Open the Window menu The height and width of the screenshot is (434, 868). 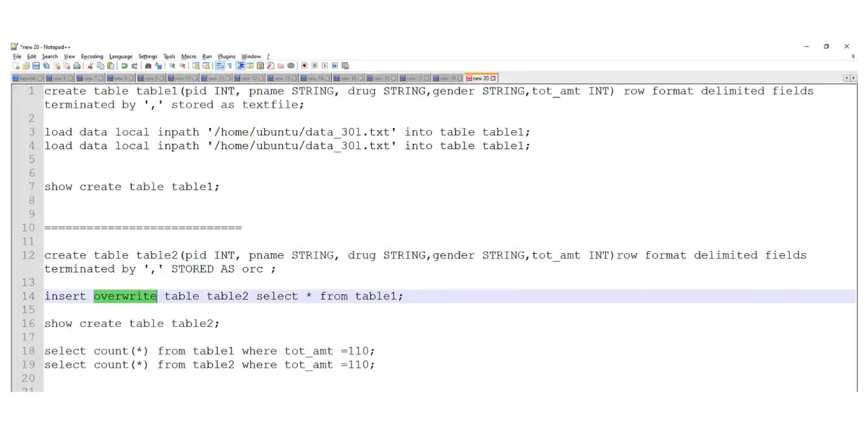coord(251,56)
